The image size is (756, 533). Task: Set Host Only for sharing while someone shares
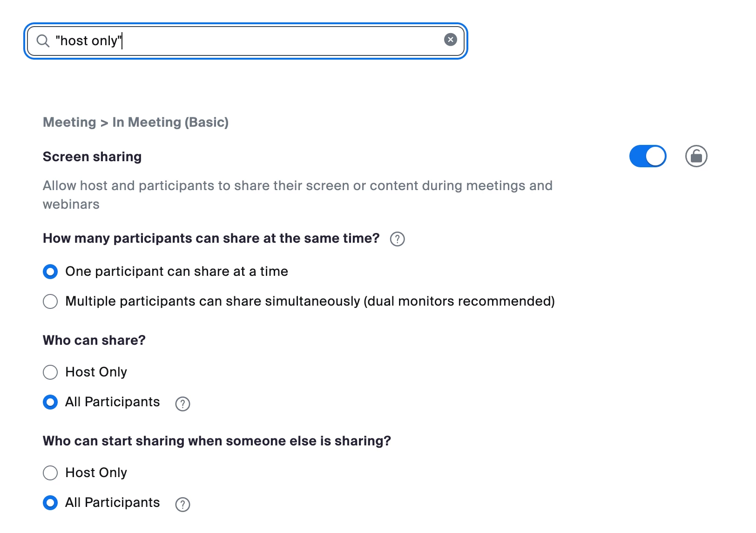click(x=50, y=473)
